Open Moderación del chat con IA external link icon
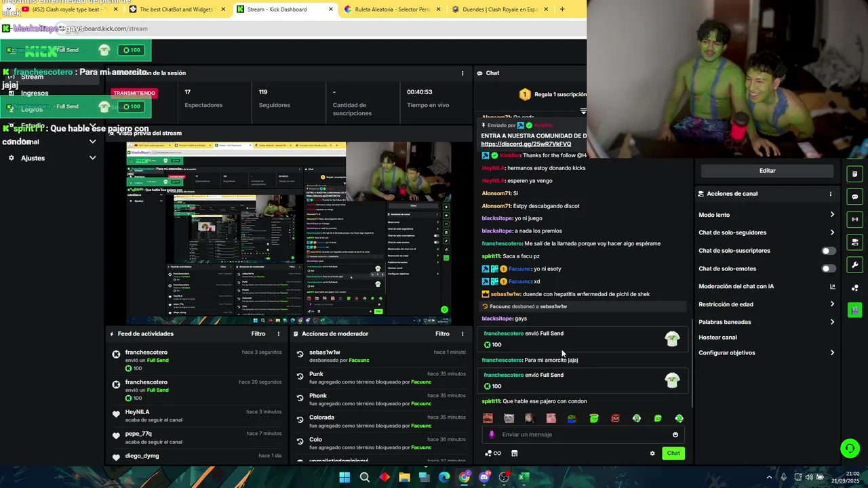868x488 pixels. [832, 287]
